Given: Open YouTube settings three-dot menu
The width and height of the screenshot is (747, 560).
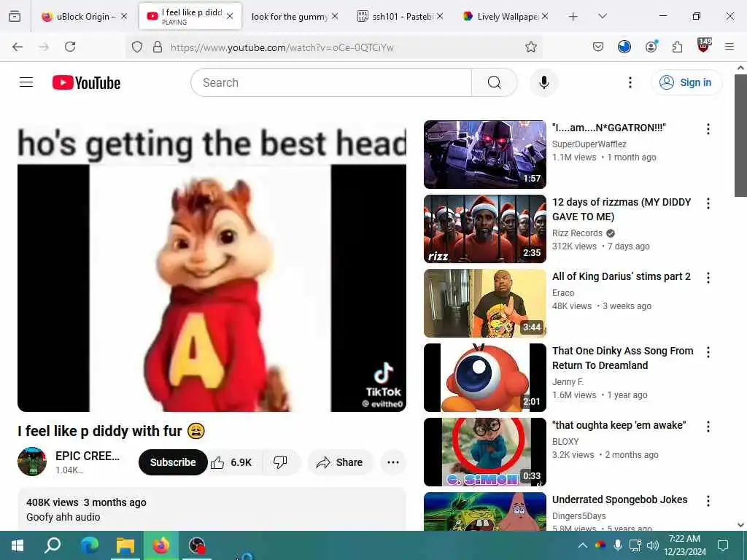Looking at the screenshot, I should pos(630,82).
